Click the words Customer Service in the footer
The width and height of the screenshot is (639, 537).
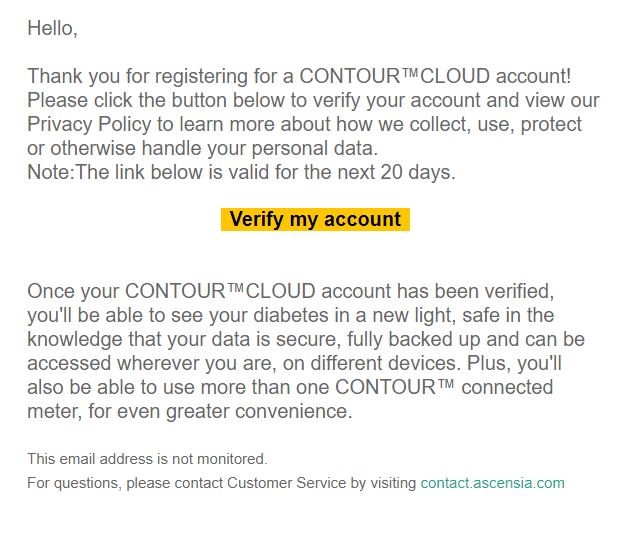(x=286, y=483)
